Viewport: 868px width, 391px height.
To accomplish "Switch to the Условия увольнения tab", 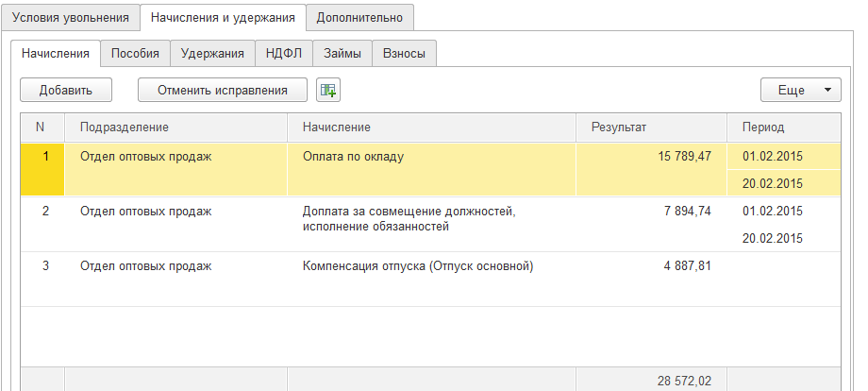I will (71, 17).
